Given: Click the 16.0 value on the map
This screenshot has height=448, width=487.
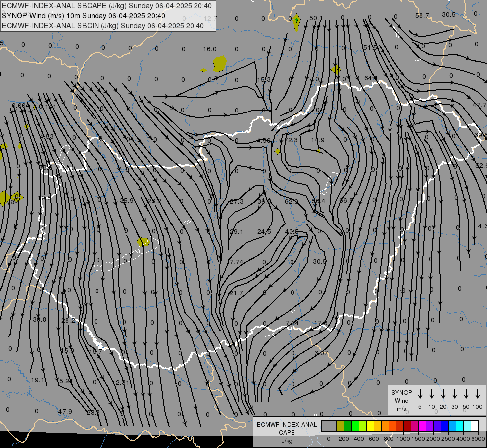Looking at the screenshot, I should pos(210,49).
